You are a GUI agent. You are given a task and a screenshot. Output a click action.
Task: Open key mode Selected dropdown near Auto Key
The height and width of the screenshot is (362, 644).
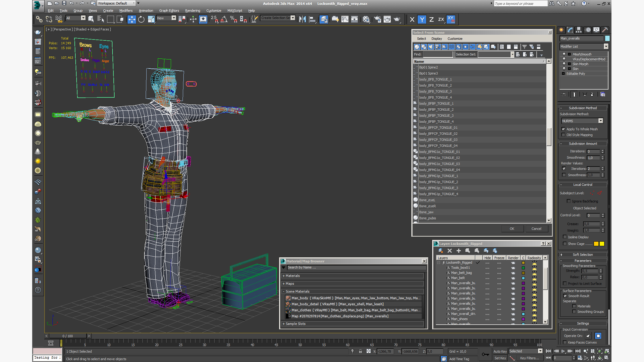point(540,351)
